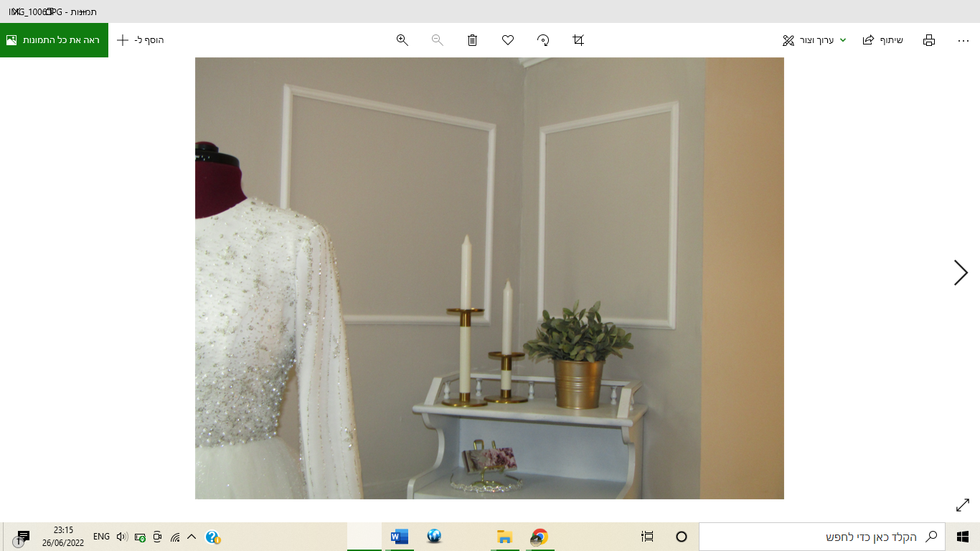Open the Wi-Fi network tray icon
980x551 pixels.
click(175, 537)
